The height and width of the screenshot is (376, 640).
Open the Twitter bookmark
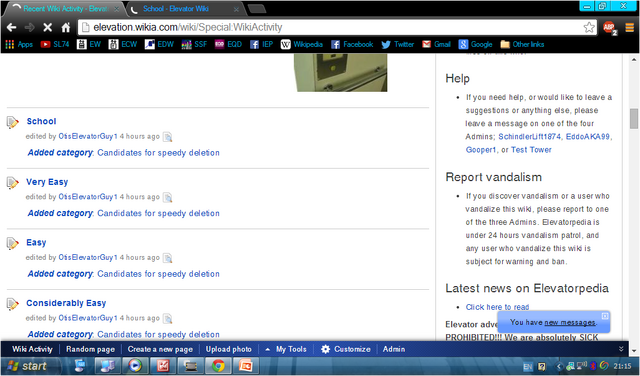(398, 44)
